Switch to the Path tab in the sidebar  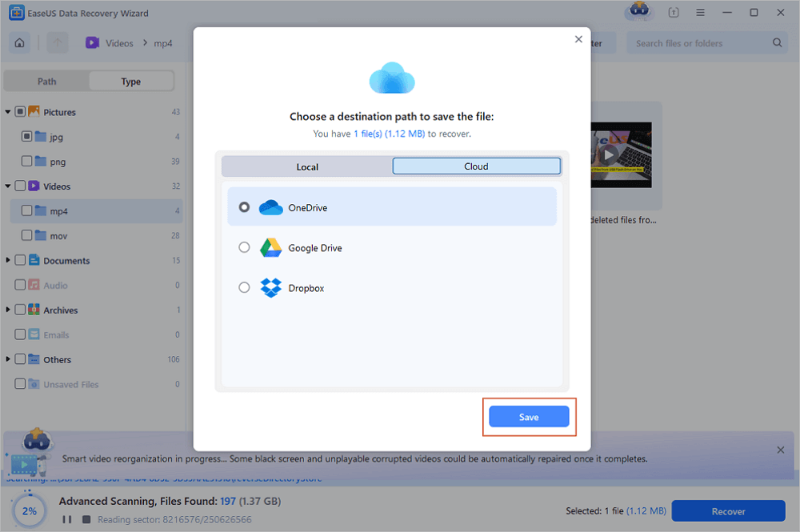pos(46,81)
